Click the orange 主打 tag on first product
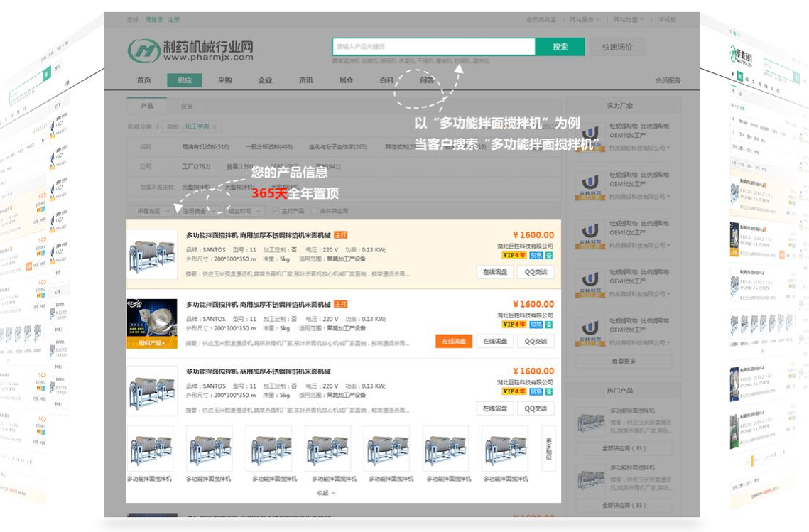The image size is (809, 532). (341, 235)
